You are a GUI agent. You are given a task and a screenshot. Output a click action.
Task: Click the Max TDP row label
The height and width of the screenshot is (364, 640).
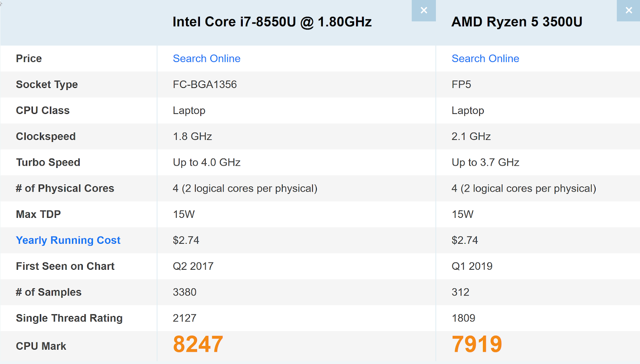38,215
